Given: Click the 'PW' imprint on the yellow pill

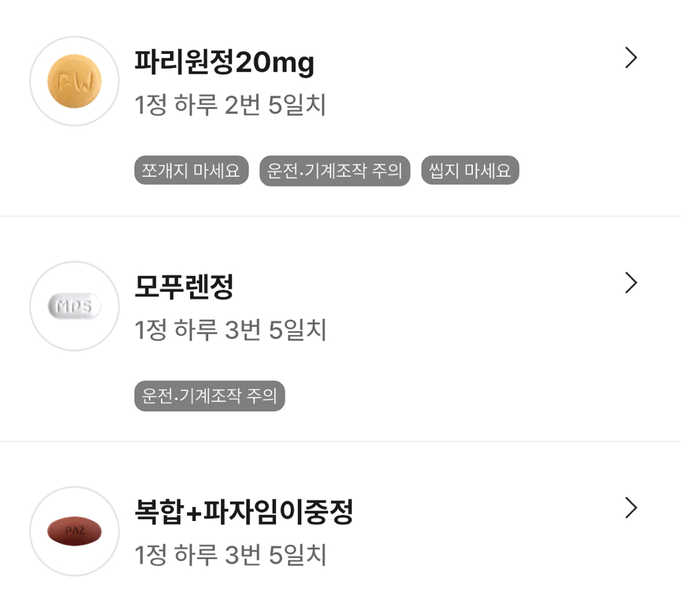Looking at the screenshot, I should point(74,82).
